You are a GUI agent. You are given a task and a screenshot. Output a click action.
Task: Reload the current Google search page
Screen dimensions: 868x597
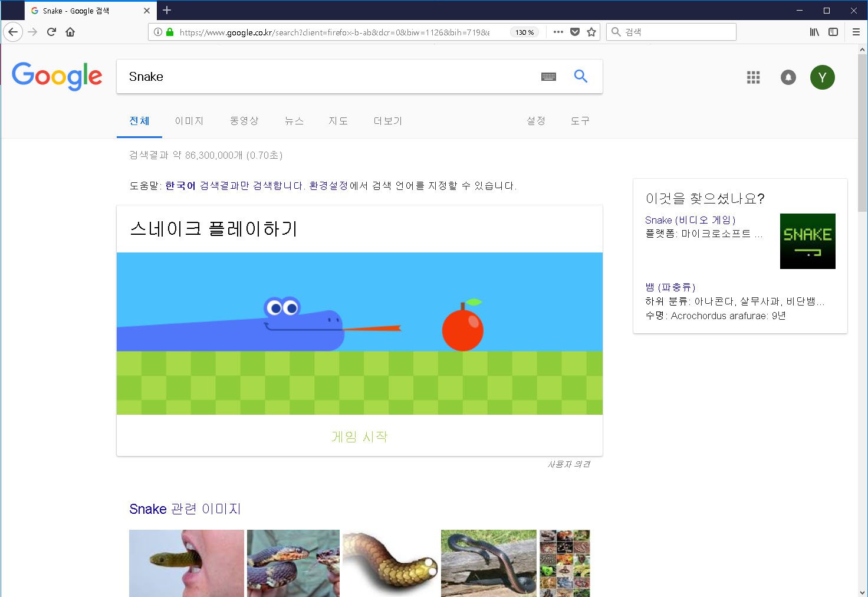[51, 32]
